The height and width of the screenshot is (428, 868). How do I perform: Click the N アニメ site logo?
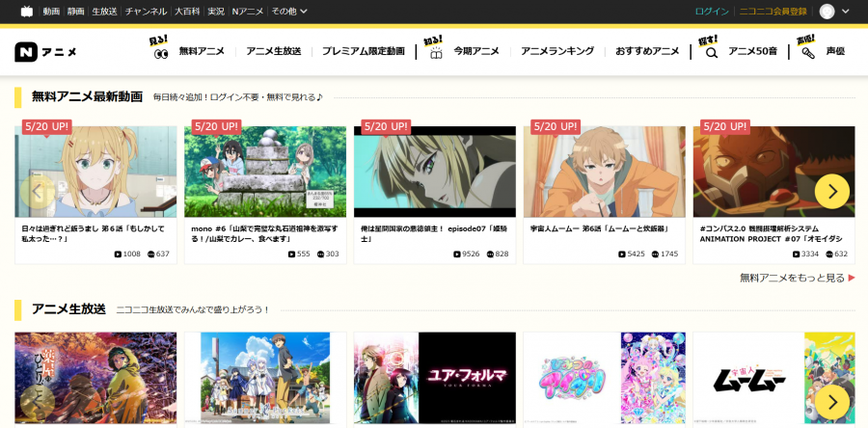45,52
